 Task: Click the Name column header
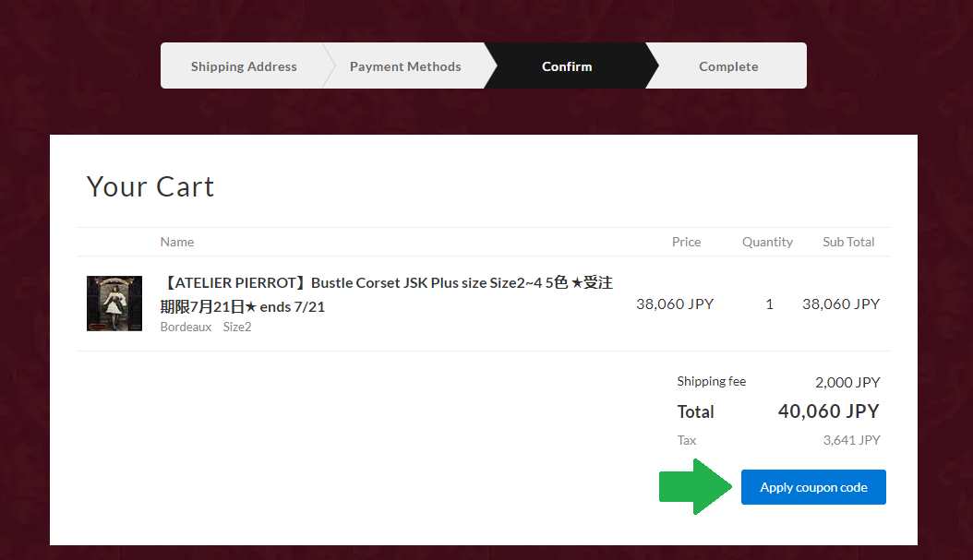(177, 242)
